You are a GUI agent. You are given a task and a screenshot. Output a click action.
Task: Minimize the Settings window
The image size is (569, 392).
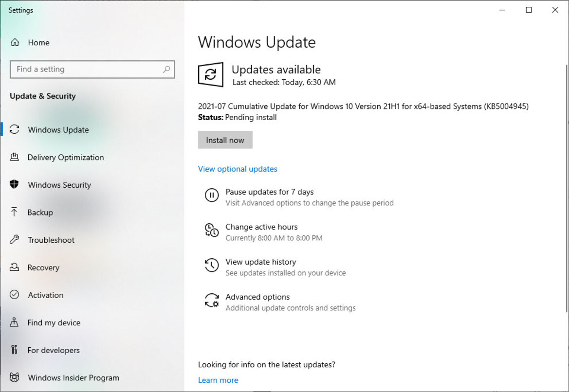[x=503, y=10]
